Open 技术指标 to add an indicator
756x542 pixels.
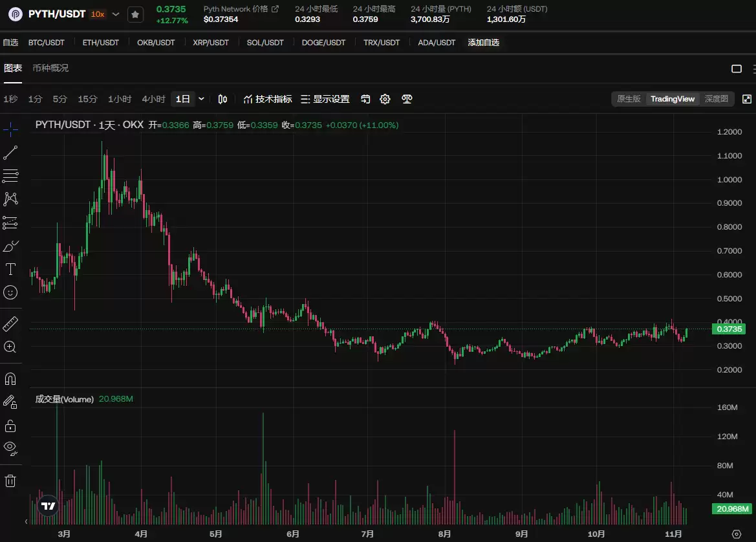click(x=267, y=99)
